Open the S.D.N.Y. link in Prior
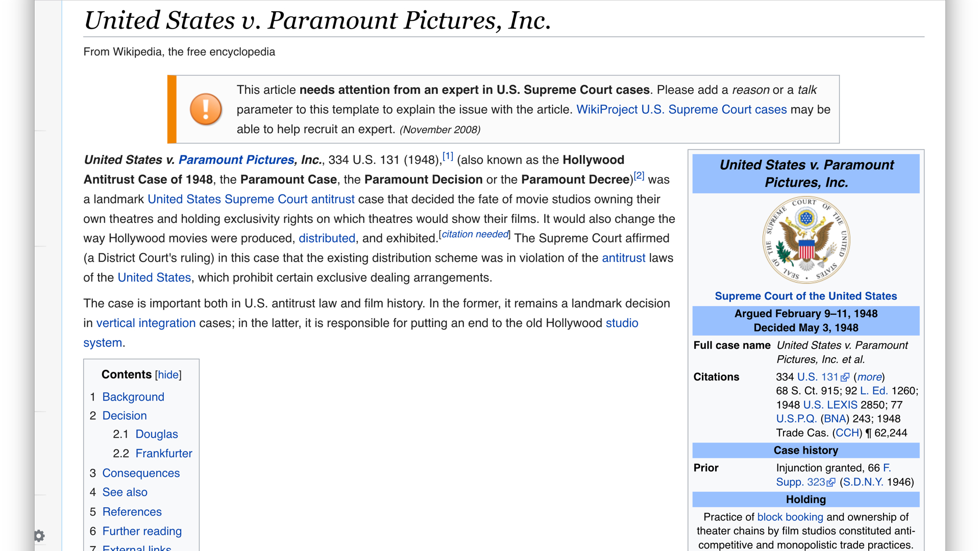 (x=863, y=482)
